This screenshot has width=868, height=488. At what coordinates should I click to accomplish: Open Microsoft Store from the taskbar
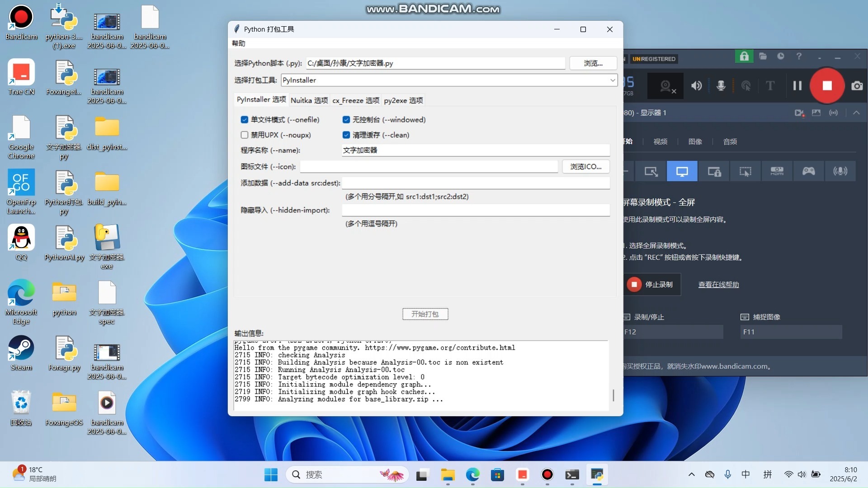497,474
